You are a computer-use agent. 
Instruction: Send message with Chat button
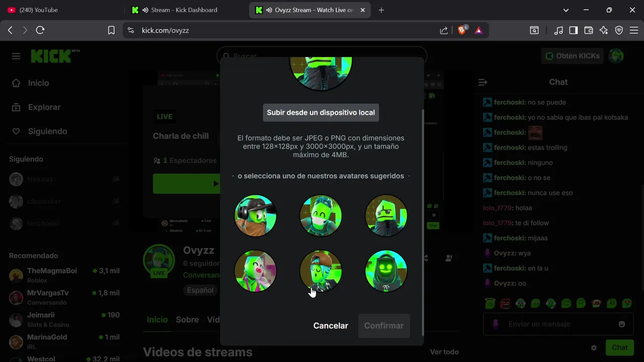click(619, 347)
